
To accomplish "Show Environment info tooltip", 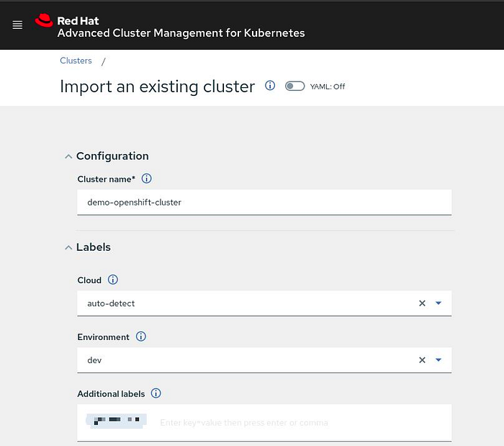I will 141,336.
